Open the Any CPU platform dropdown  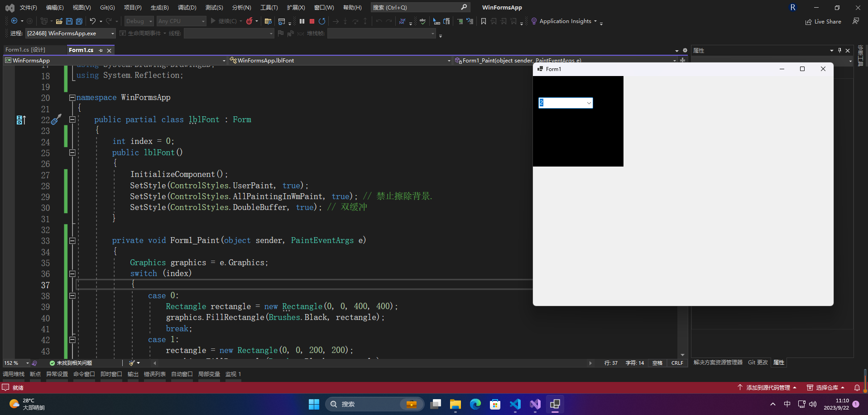(x=181, y=21)
